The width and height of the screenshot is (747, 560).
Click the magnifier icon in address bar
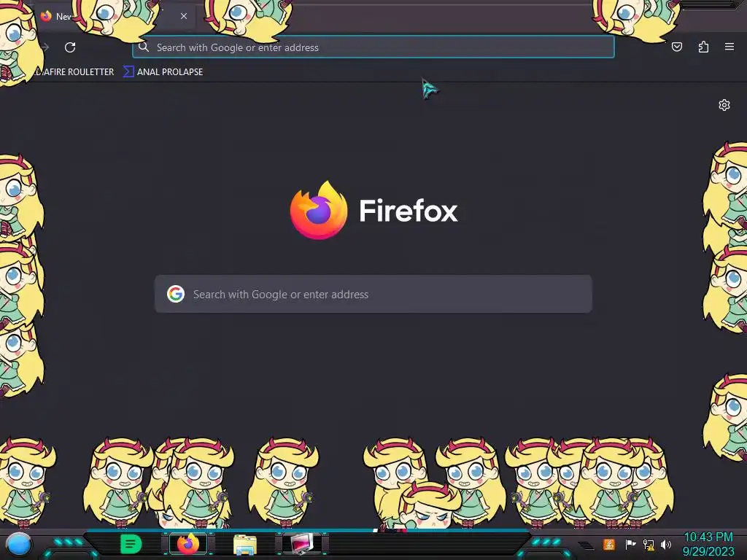coord(144,47)
